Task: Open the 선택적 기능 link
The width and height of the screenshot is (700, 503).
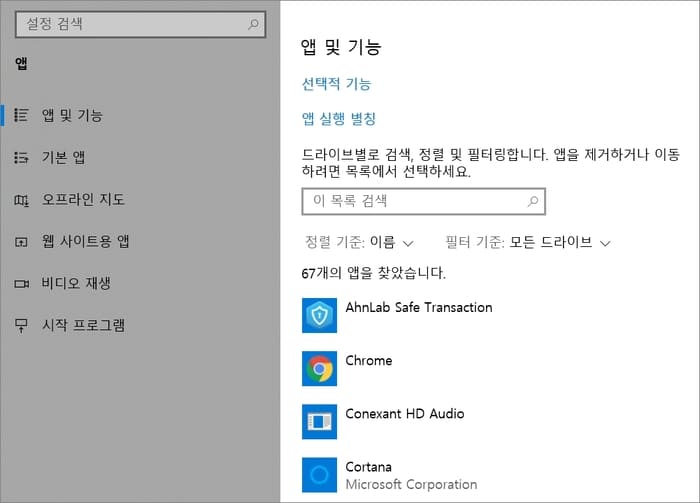Action: pyautogui.click(x=336, y=84)
